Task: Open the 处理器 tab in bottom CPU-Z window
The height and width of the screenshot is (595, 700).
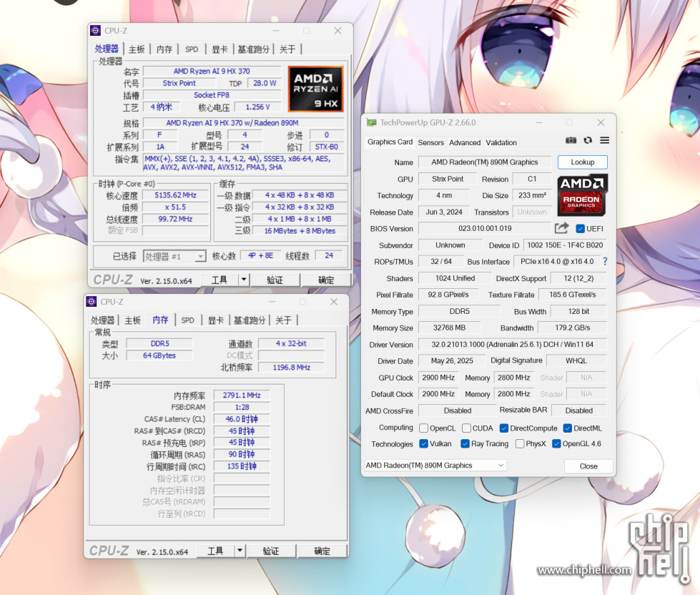Action: pos(103,320)
